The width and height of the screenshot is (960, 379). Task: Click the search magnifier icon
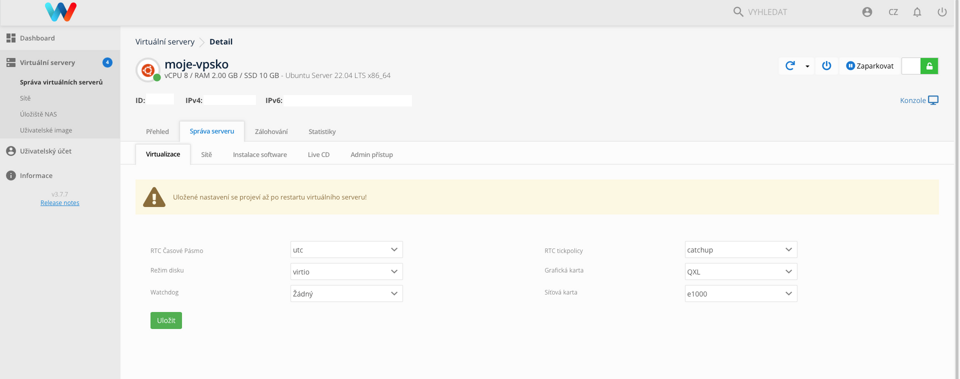pos(738,12)
